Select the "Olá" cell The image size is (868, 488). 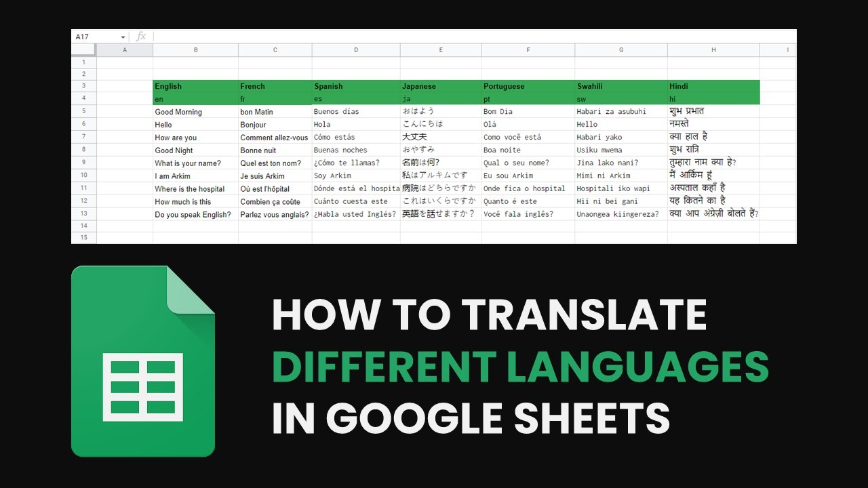tap(528, 125)
